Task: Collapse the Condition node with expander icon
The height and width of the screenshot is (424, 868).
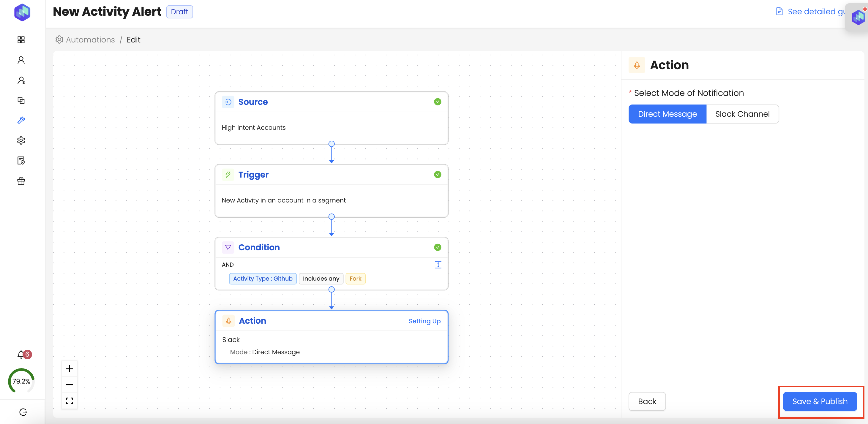Action: (x=438, y=265)
